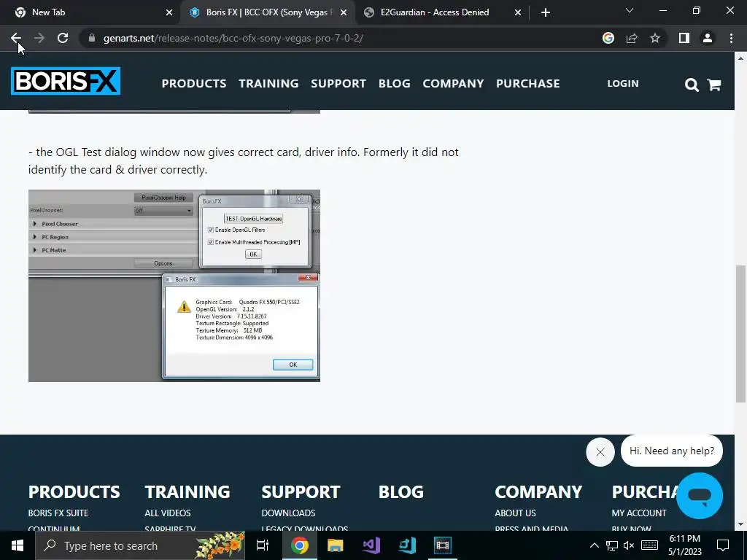Bookmark this page with the star
Viewport: 747px width, 560px height.
655,38
